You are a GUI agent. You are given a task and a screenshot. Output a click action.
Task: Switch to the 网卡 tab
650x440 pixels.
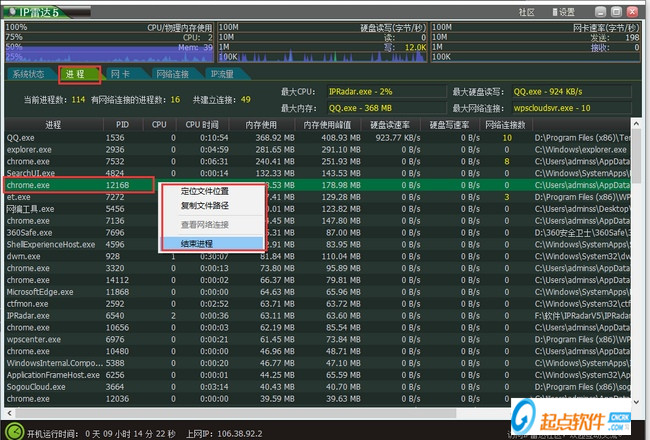pyautogui.click(x=121, y=74)
